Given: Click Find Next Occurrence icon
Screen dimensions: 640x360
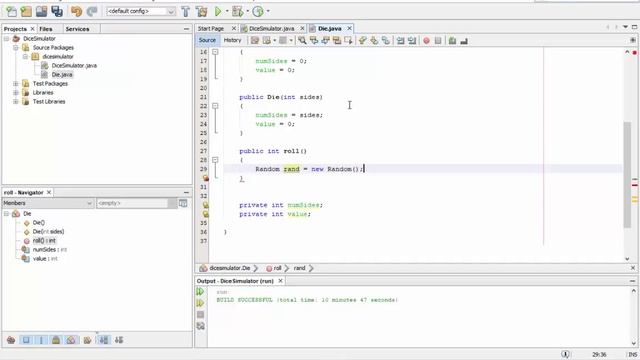Looking at the screenshot, I should point(325,40).
